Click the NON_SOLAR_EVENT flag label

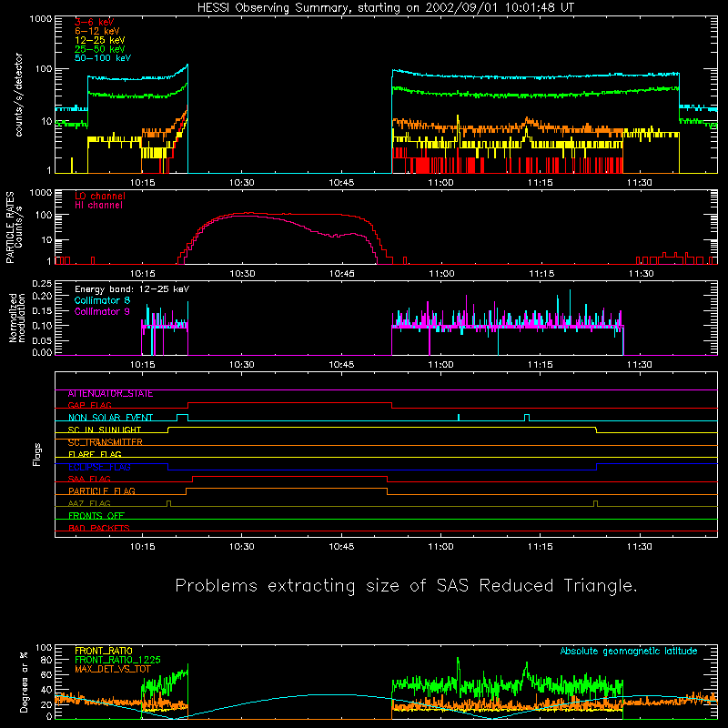tap(110, 418)
